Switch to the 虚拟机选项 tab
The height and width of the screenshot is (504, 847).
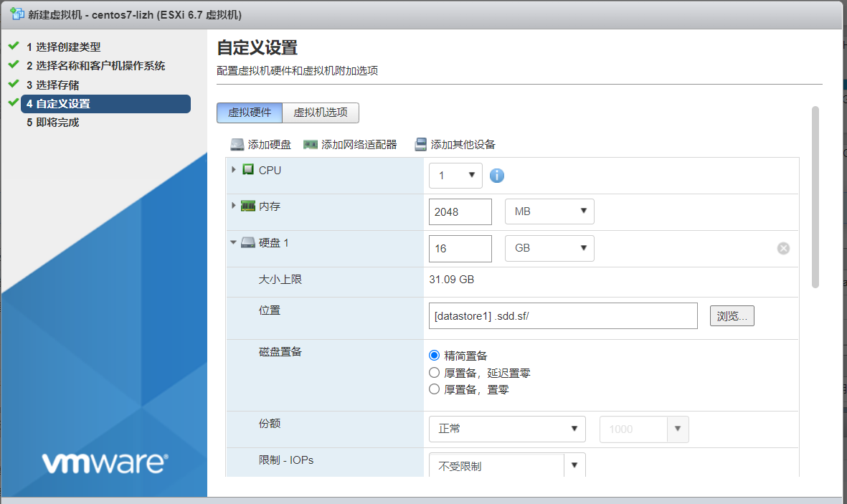coord(321,113)
